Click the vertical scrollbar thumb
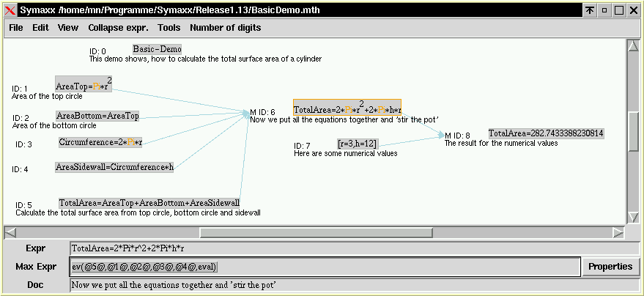 [x=634, y=130]
